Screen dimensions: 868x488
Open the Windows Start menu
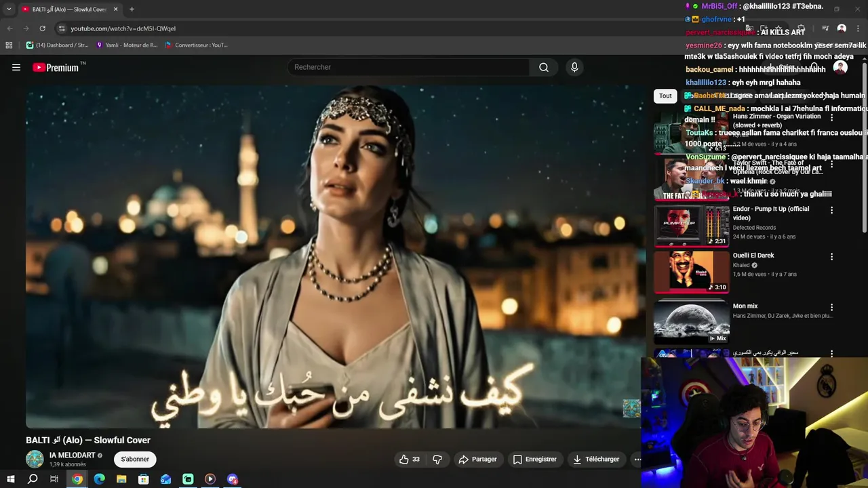click(10, 479)
